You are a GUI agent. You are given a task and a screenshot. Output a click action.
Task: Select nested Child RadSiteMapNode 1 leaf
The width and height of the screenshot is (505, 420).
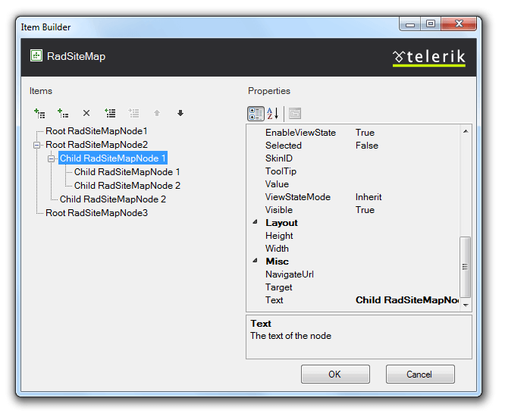pos(127,172)
